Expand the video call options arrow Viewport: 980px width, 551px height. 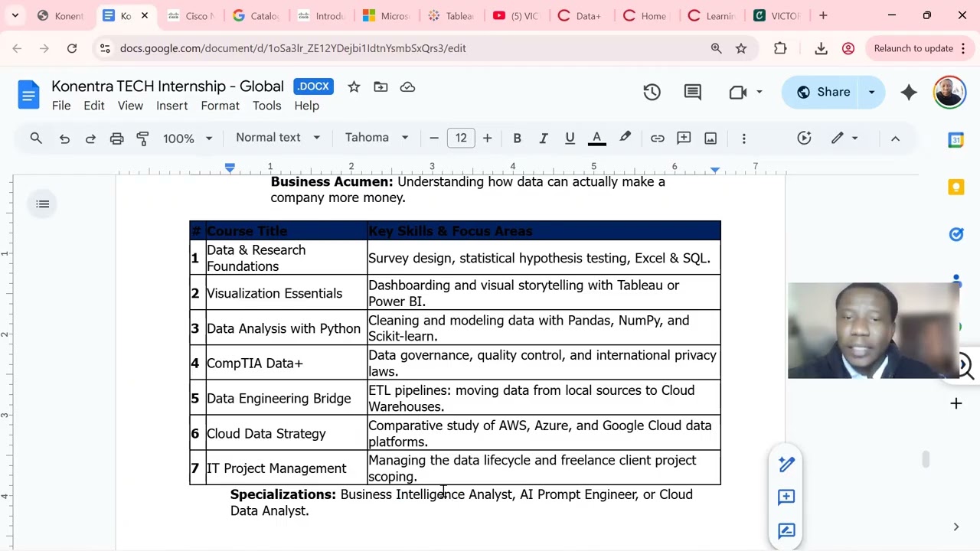point(759,93)
